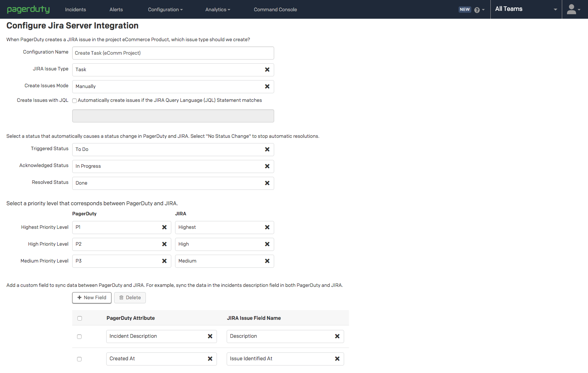Screen dimensions: 588x373
Task: Open the user profile avatar menu
Action: 573,9
